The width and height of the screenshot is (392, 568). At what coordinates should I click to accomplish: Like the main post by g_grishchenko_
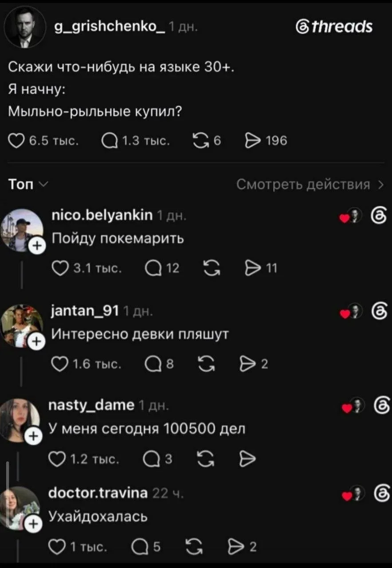pyautogui.click(x=18, y=141)
